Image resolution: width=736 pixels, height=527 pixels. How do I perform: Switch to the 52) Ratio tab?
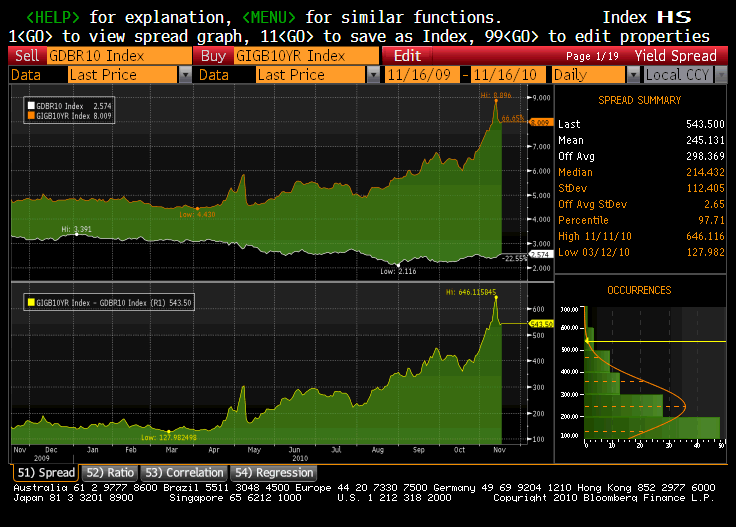110,472
